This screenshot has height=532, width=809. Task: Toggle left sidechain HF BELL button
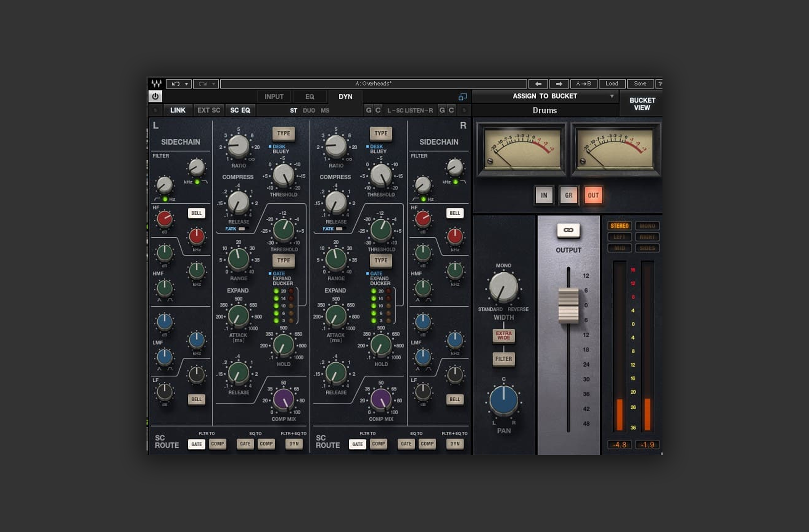pyautogui.click(x=196, y=213)
